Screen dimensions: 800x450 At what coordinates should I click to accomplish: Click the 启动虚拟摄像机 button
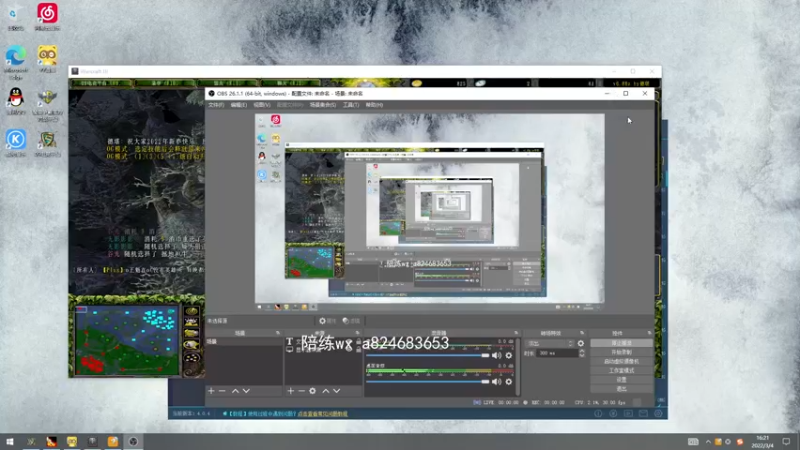[x=621, y=361]
